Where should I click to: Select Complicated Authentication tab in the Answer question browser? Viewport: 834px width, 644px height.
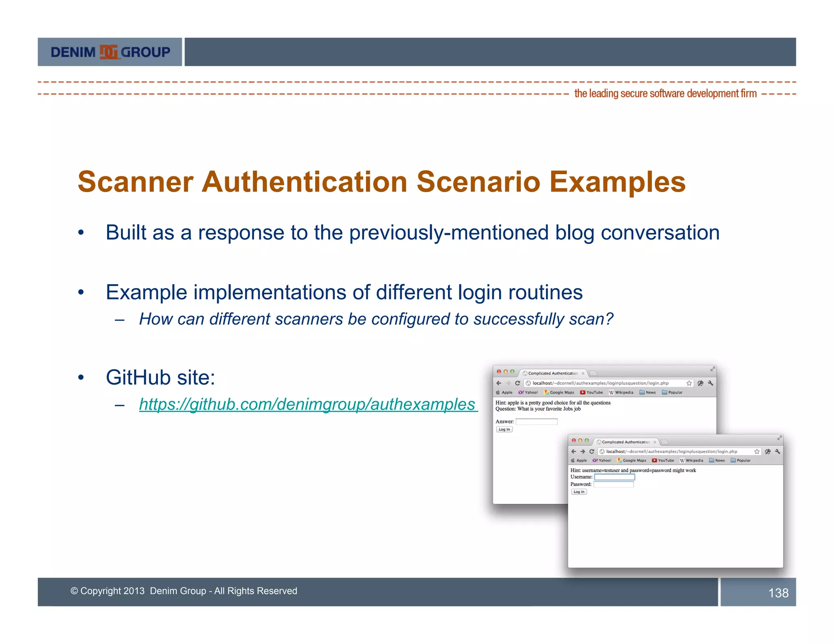(x=553, y=373)
